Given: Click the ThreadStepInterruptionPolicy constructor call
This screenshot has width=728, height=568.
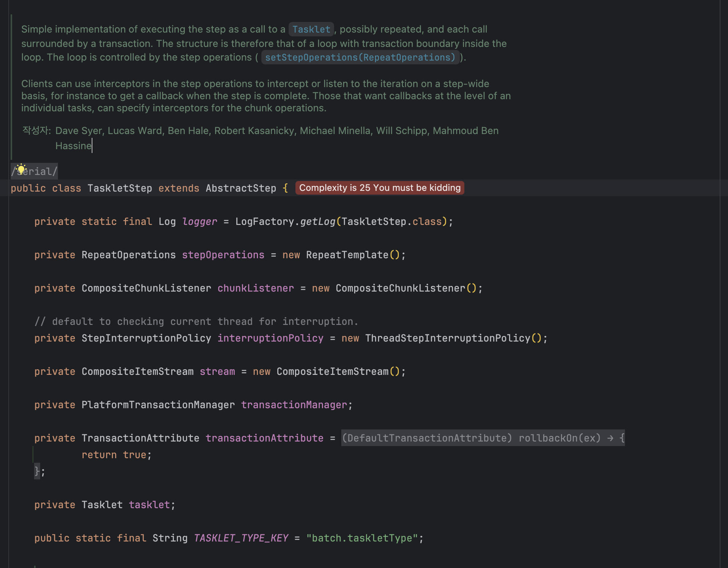Looking at the screenshot, I should coord(448,338).
